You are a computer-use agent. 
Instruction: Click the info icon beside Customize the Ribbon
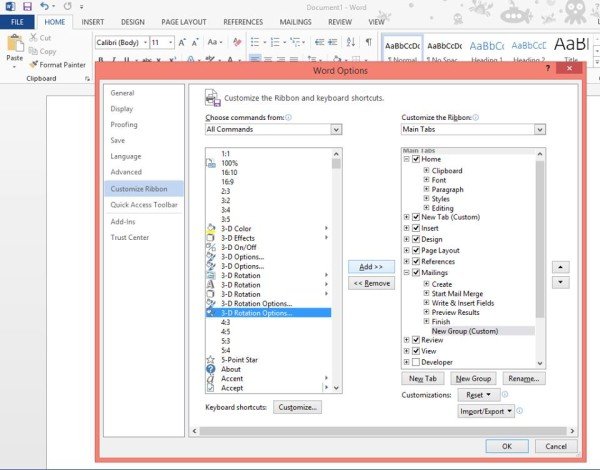click(475, 118)
